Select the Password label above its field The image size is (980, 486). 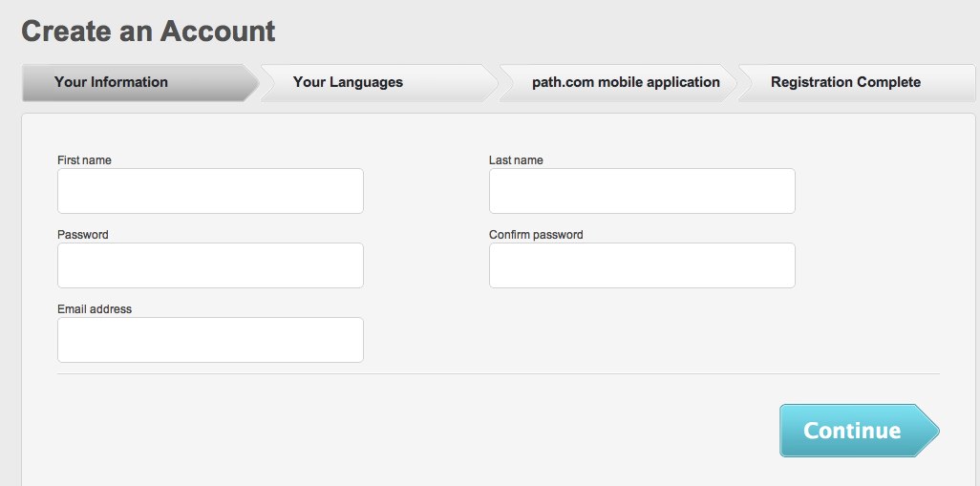[82, 235]
